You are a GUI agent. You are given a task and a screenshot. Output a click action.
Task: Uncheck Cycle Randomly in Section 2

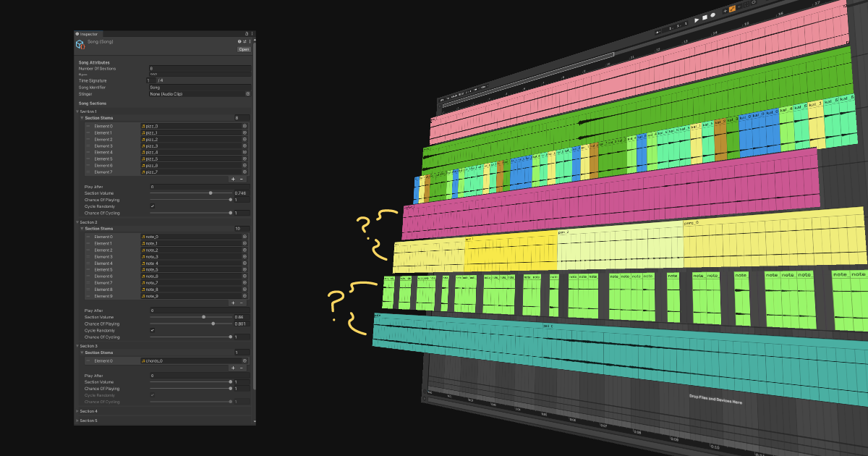152,331
